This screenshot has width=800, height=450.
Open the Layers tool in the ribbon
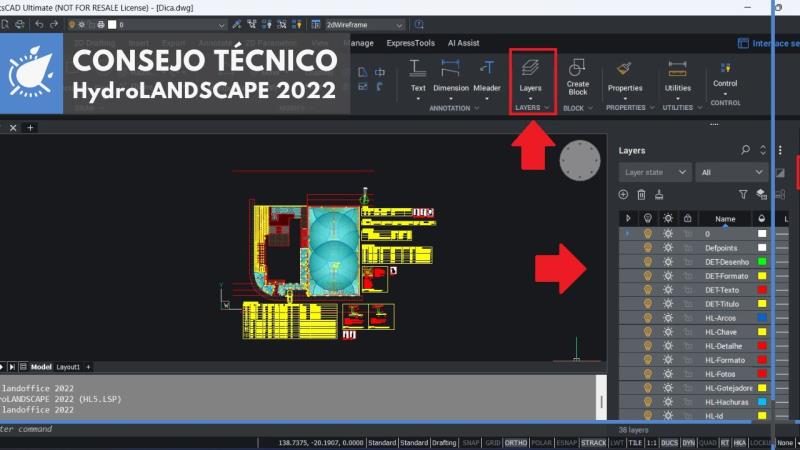(x=530, y=76)
